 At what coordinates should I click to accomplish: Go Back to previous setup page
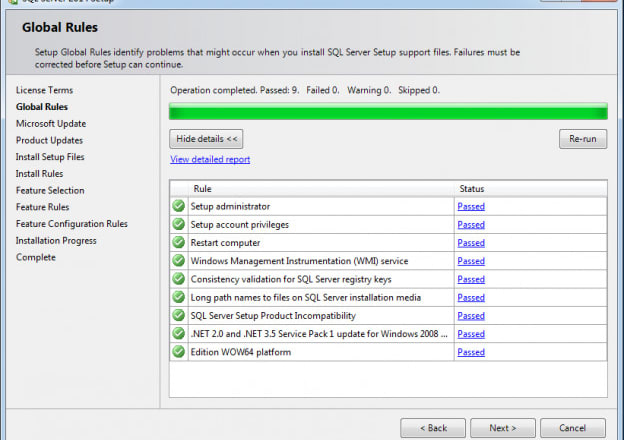433,428
